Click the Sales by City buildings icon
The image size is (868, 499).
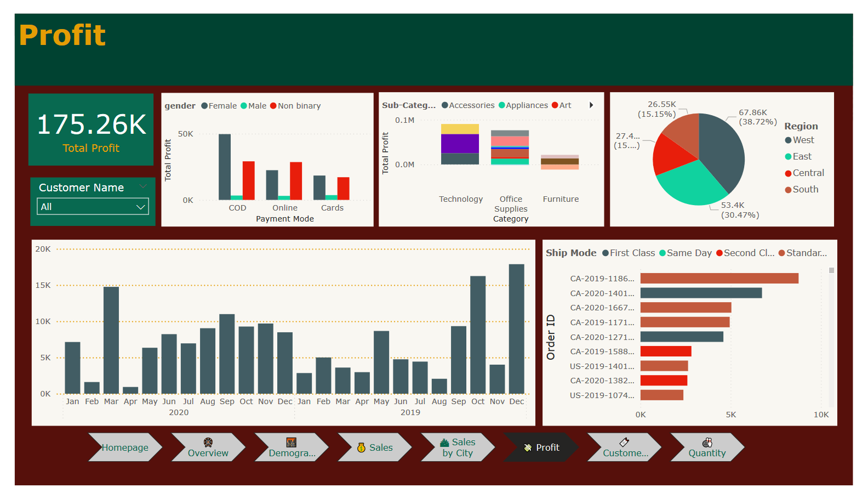click(445, 443)
